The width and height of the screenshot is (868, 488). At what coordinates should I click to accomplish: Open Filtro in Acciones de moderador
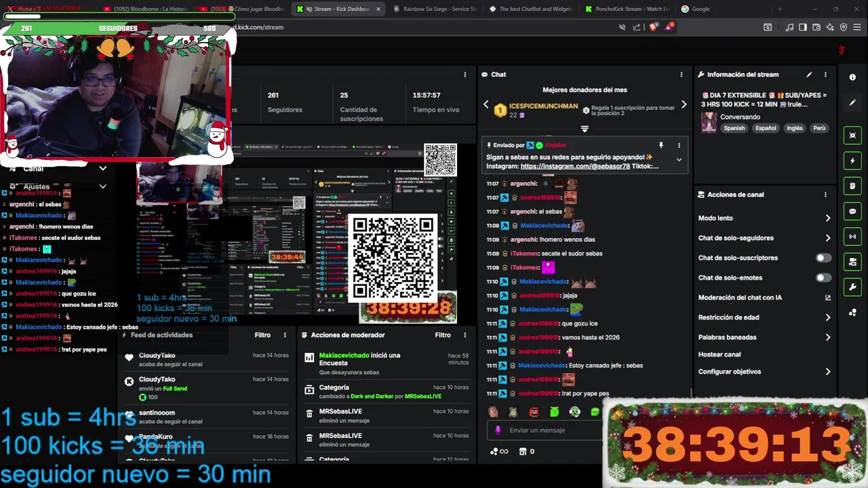coord(443,335)
